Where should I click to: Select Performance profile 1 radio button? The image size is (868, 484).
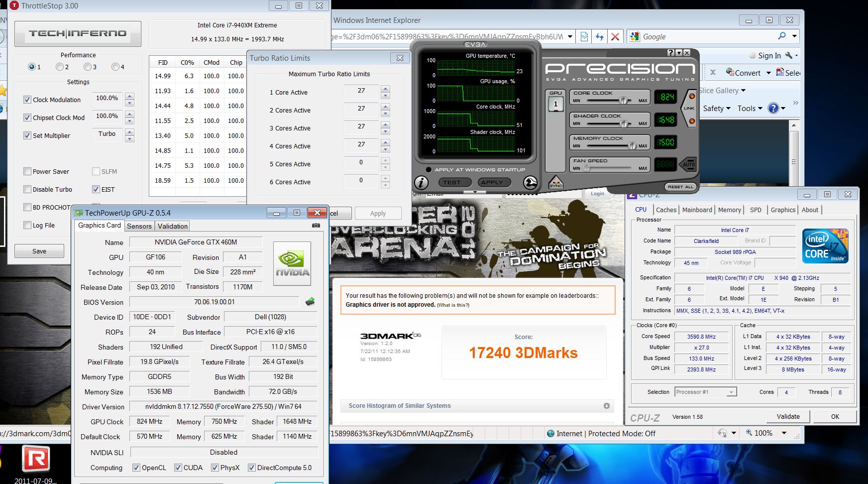(x=32, y=67)
